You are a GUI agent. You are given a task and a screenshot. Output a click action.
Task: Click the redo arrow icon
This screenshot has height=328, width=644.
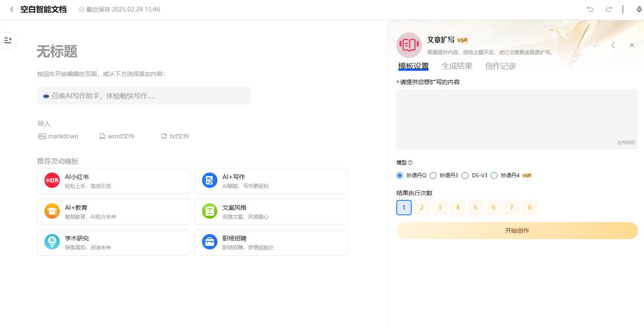click(609, 9)
